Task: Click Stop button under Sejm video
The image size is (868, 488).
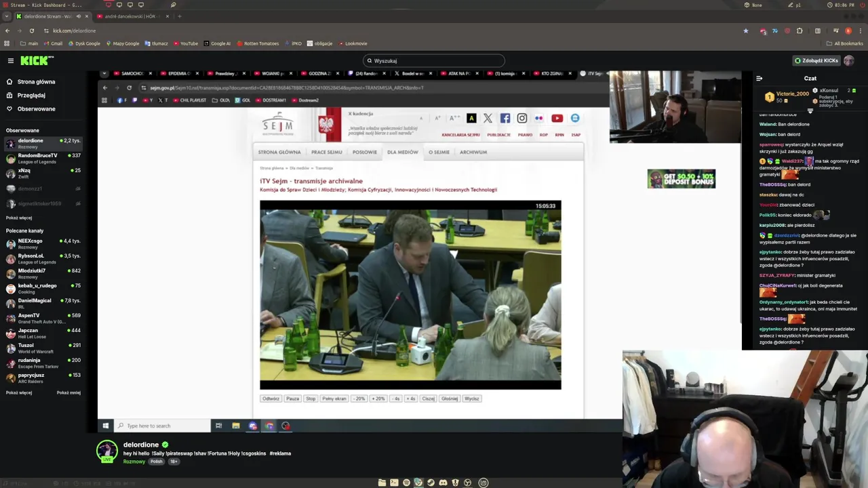Action: pyautogui.click(x=311, y=399)
